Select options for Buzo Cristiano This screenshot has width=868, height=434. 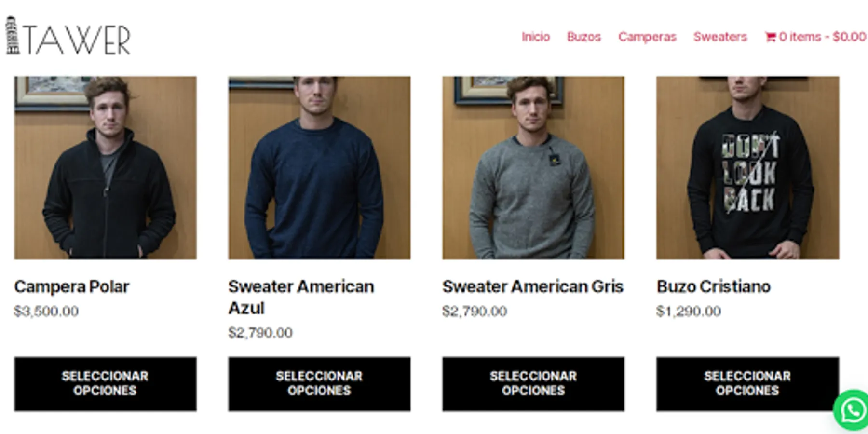pos(747,384)
